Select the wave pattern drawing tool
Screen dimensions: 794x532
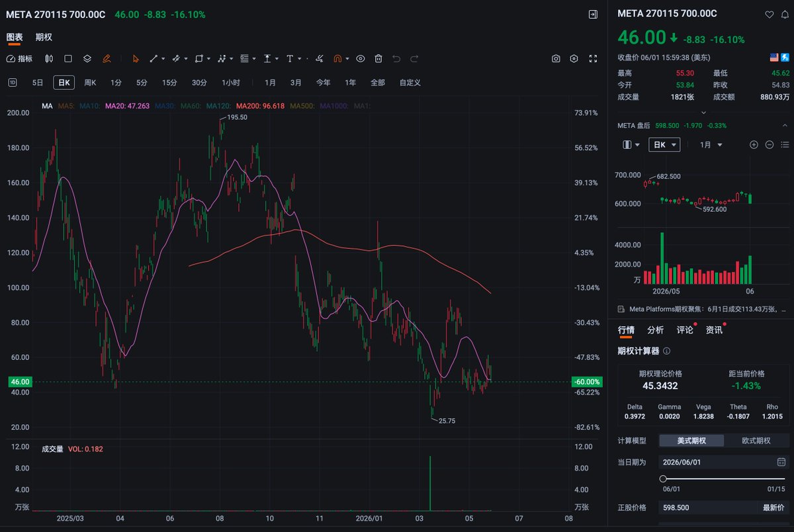click(x=222, y=58)
